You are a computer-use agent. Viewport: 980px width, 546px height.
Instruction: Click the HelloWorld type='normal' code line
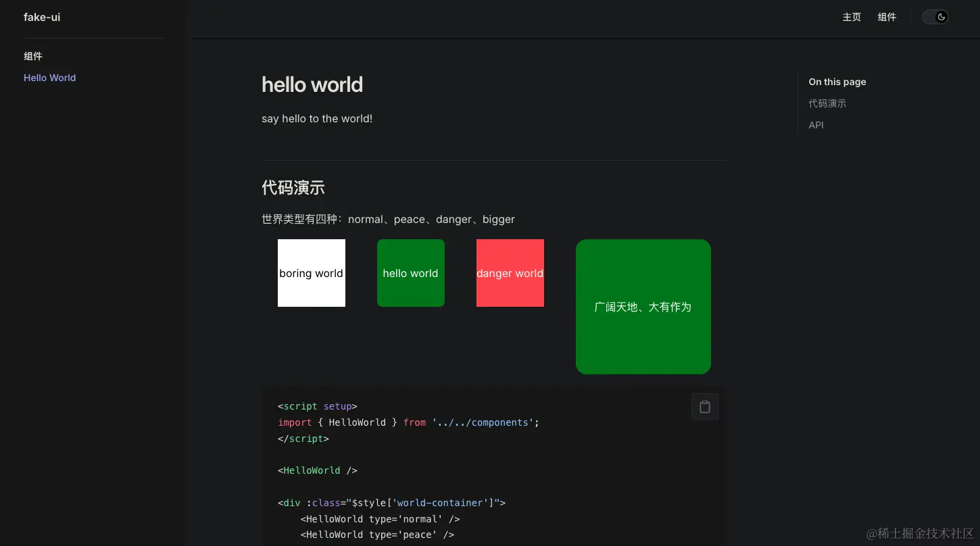click(x=381, y=519)
